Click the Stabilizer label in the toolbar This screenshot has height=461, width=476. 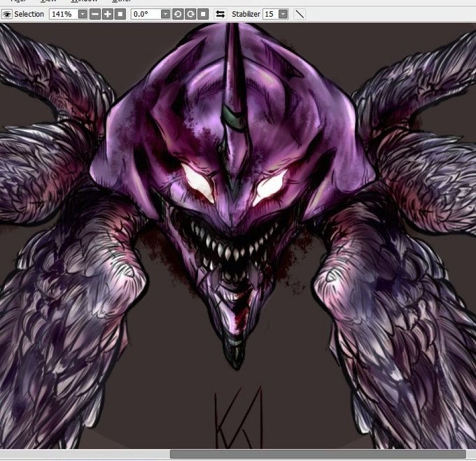246,14
